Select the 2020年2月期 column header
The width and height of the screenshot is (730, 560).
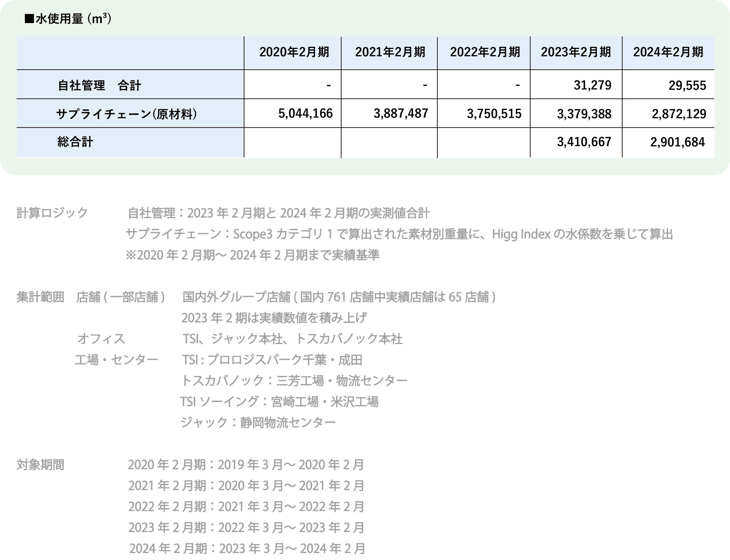point(294,52)
